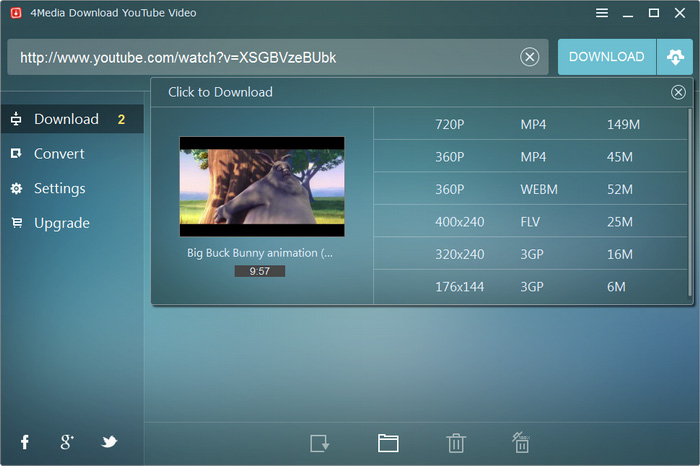Open the Convert tab in sidebar
The image size is (700, 466).
click(72, 154)
